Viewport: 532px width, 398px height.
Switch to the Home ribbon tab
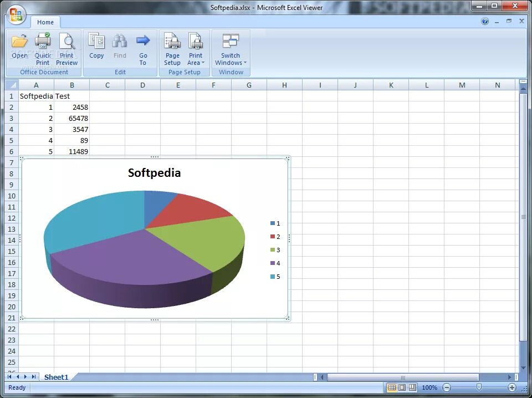pyautogui.click(x=45, y=22)
